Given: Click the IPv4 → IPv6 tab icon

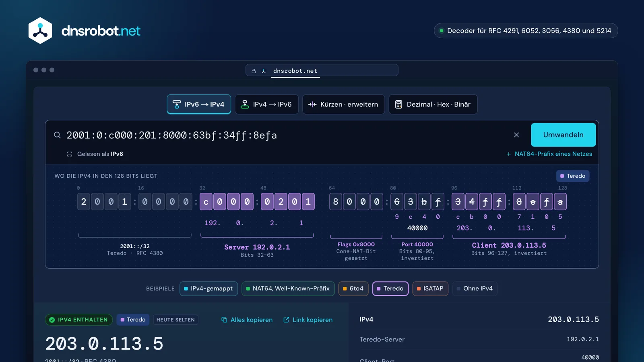Looking at the screenshot, I should (245, 104).
